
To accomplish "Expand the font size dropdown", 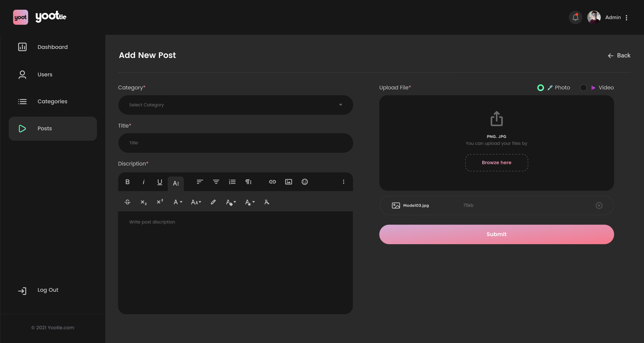I will tap(196, 202).
